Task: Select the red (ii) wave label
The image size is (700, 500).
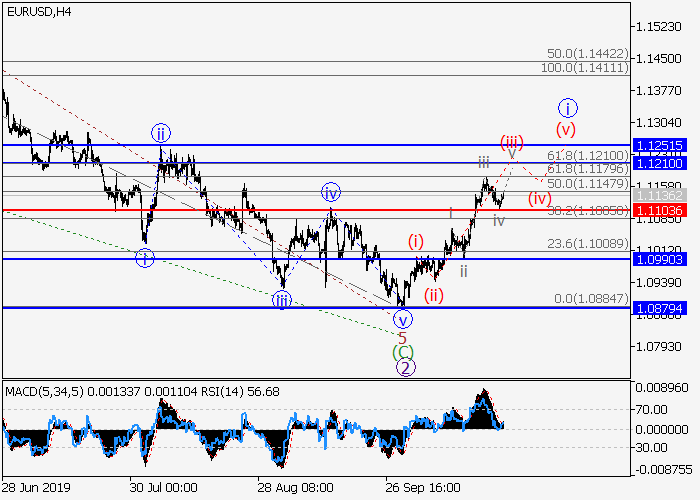Action: point(433,294)
